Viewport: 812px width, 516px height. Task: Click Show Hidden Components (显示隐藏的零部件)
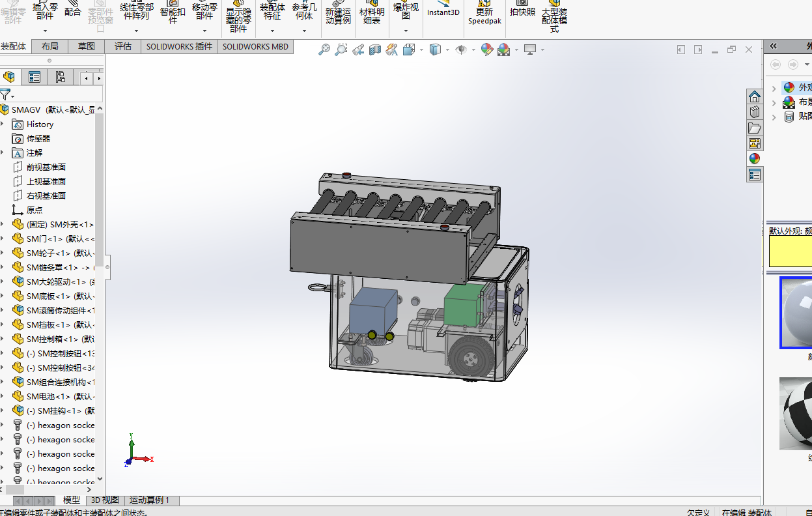click(x=238, y=16)
